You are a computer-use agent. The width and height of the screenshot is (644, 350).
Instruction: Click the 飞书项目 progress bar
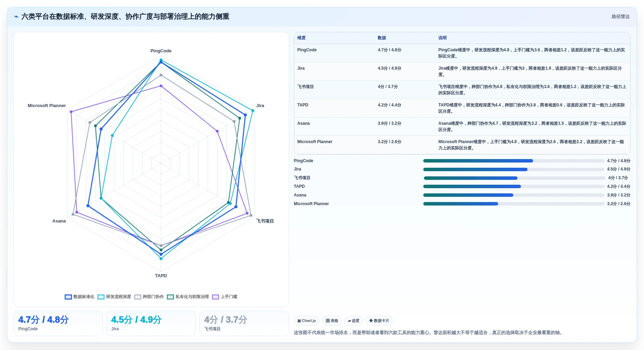pos(514,178)
